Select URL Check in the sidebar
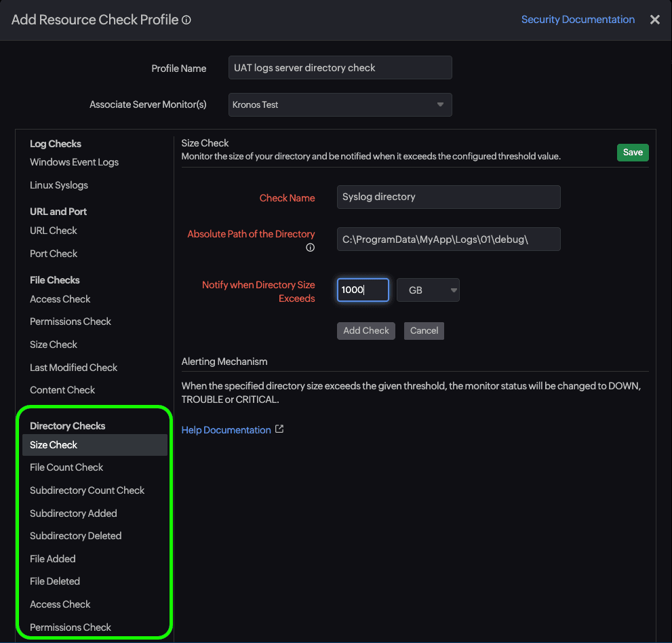 pos(54,231)
